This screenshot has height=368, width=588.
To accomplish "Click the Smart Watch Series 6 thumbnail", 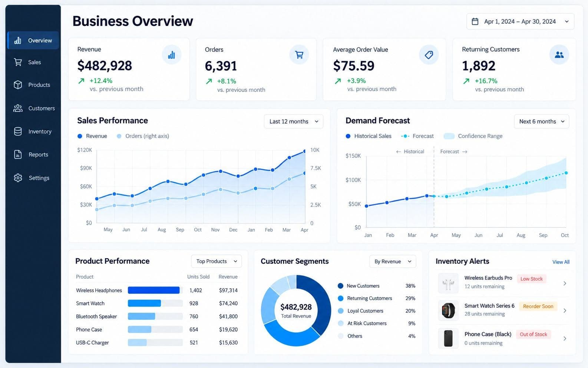I will tap(448, 311).
